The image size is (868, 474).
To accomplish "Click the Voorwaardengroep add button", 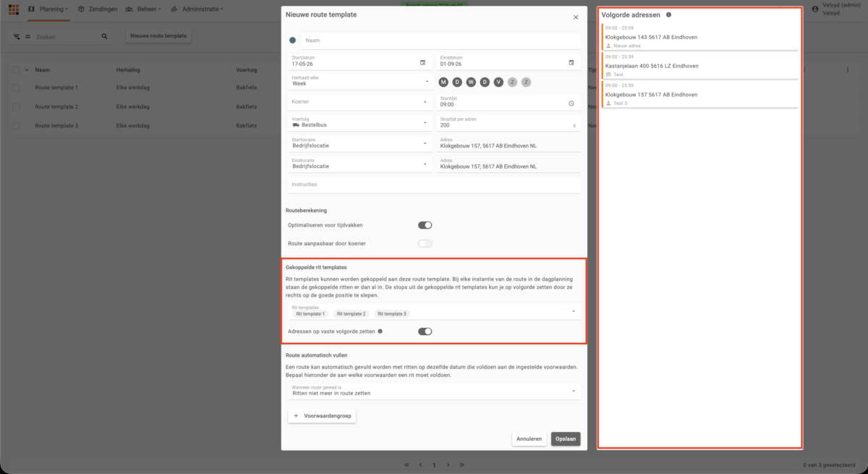I will [x=322, y=416].
